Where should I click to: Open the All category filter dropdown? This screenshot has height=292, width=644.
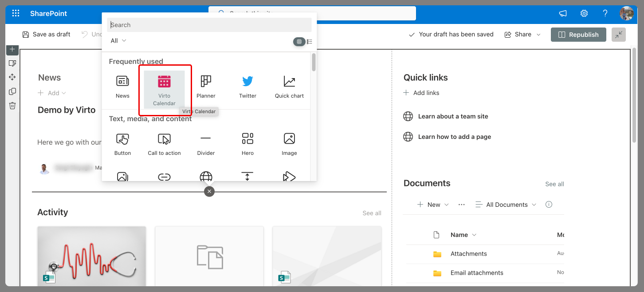118,40
